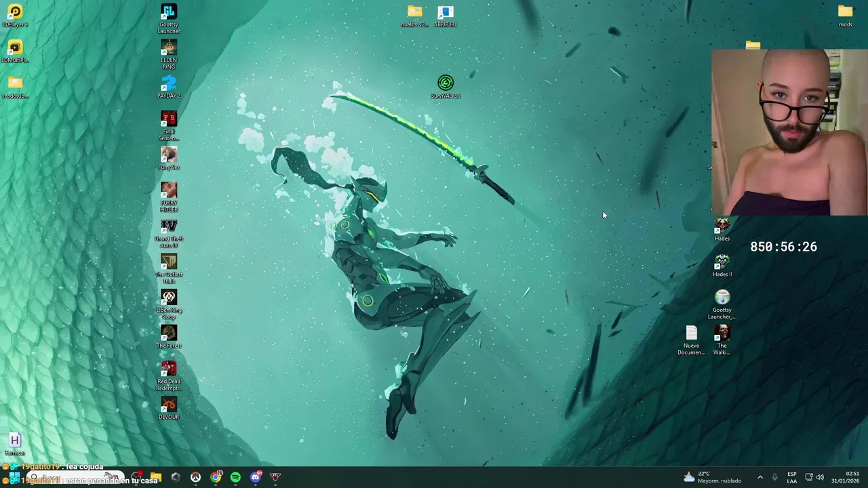
Task: Open the network status tray icon
Action: point(808,477)
